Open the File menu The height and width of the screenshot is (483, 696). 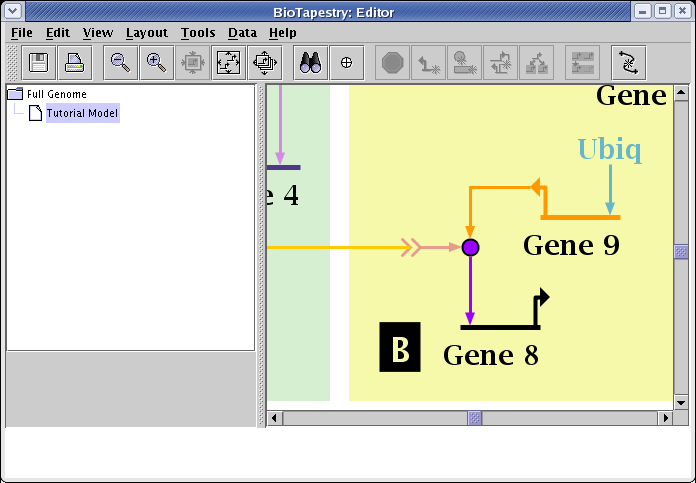[21, 33]
